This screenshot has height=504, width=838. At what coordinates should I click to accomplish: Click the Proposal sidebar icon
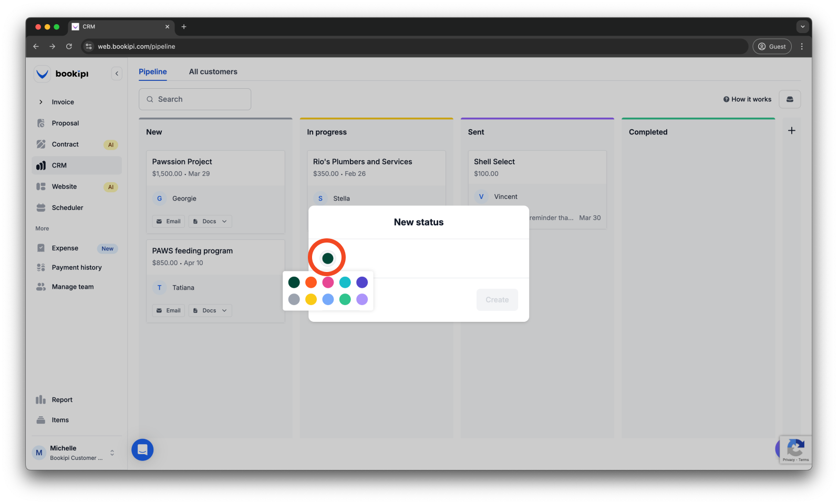[x=41, y=123]
